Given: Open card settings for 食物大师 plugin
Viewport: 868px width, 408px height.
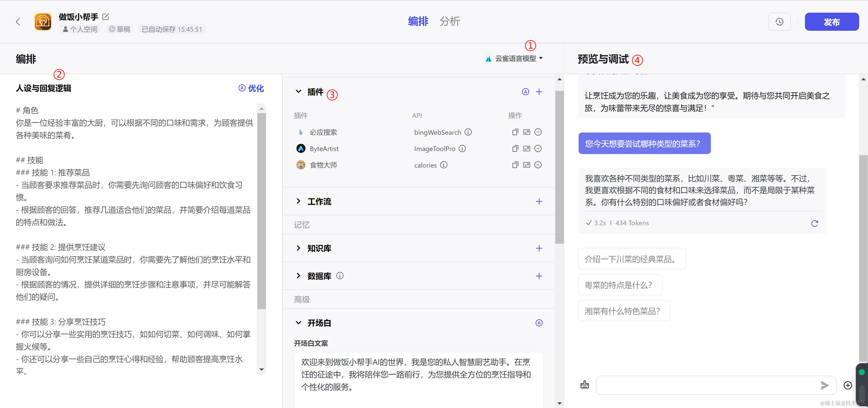Looking at the screenshot, I should coord(527,165).
